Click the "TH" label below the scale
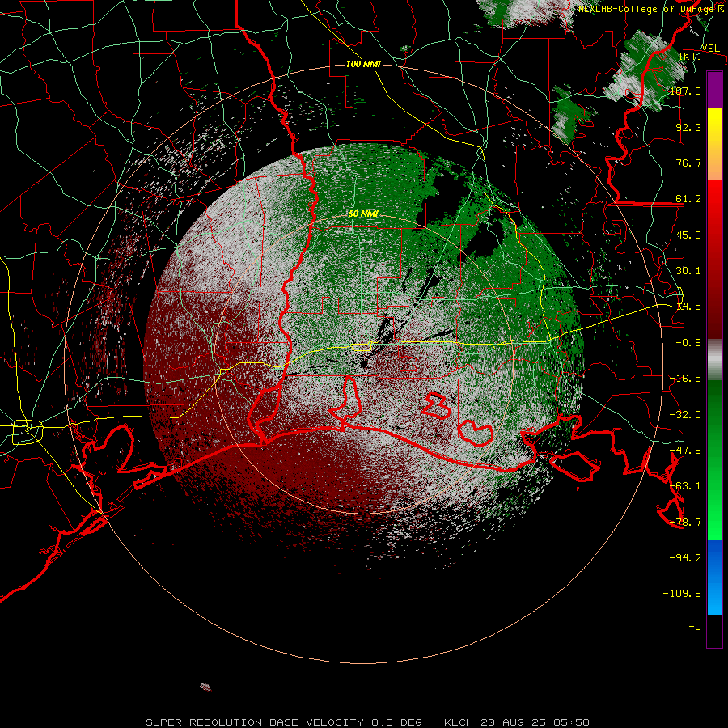The image size is (728, 728). pyautogui.click(x=695, y=630)
